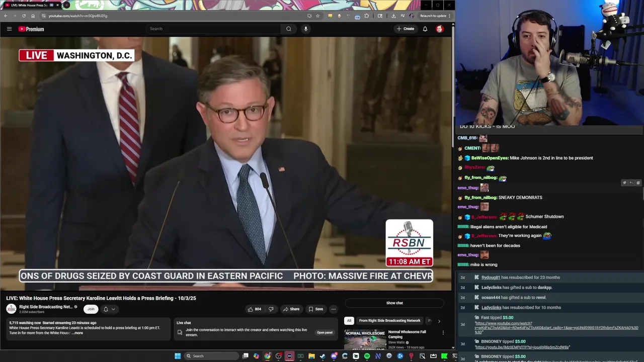Click chat message 'Mike Johnson is 2nd in line'

[551, 158]
